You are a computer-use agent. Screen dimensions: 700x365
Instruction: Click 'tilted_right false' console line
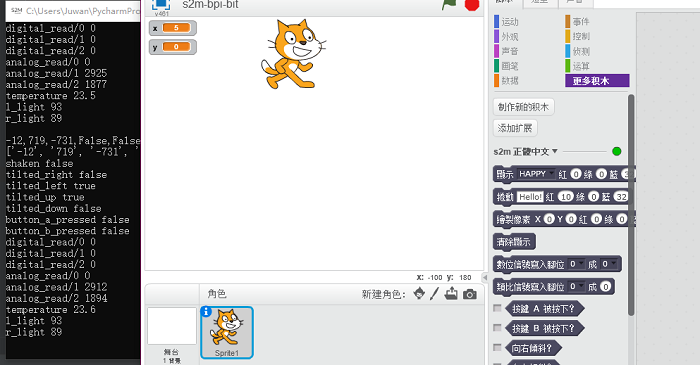click(x=56, y=174)
